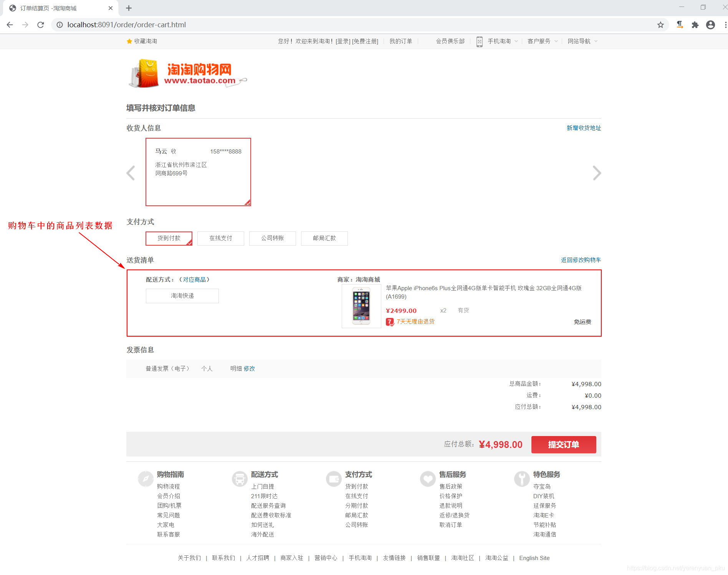This screenshot has height=575, width=728.
Task: Submit the order with 提交订单
Action: click(x=564, y=444)
